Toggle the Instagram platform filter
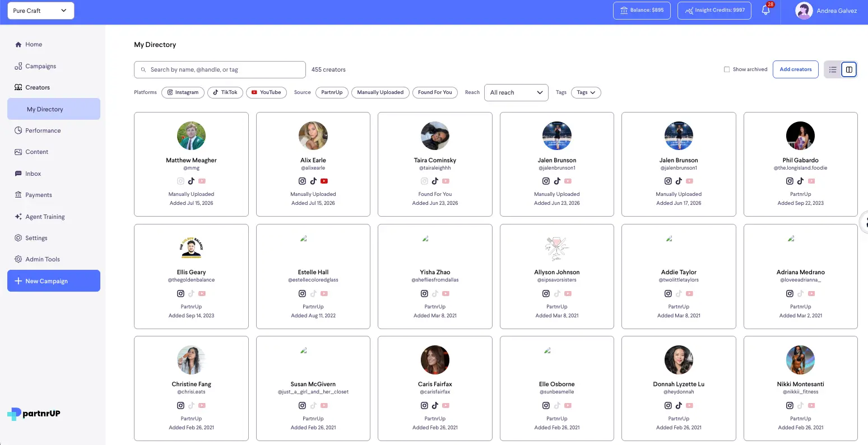 (x=183, y=92)
